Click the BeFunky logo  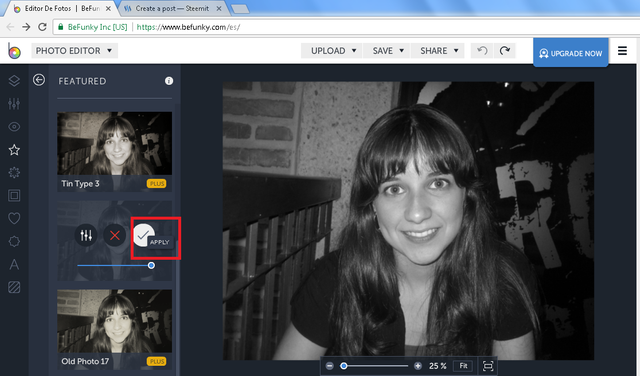click(14, 51)
